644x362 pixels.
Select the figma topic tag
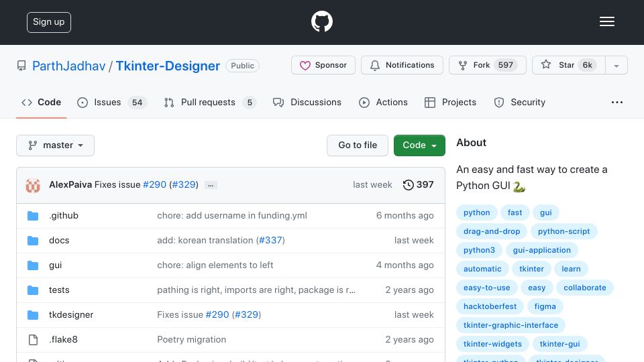tap(545, 306)
